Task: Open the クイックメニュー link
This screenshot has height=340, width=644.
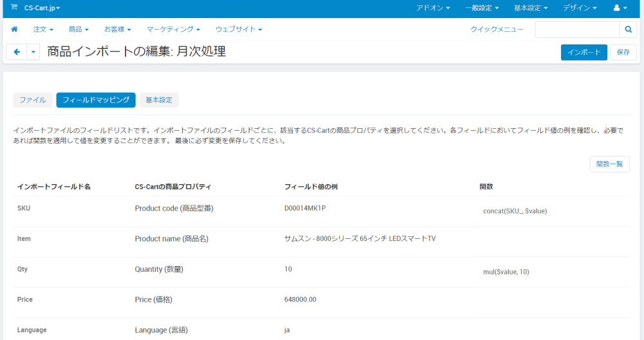Action: click(x=497, y=30)
